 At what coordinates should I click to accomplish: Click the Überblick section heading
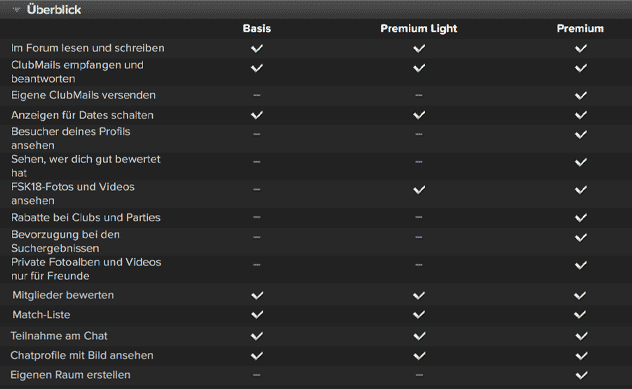click(54, 10)
